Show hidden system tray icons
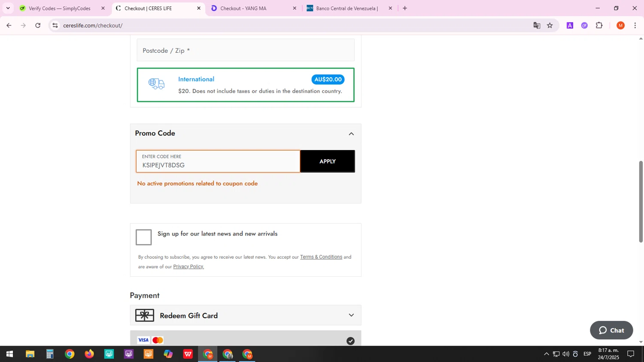 coord(546,354)
